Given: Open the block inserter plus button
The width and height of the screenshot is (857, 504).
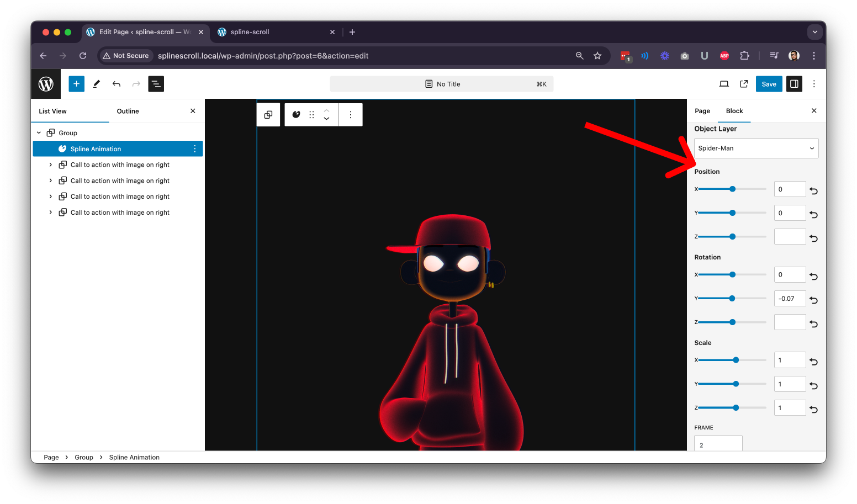Looking at the screenshot, I should [x=76, y=84].
